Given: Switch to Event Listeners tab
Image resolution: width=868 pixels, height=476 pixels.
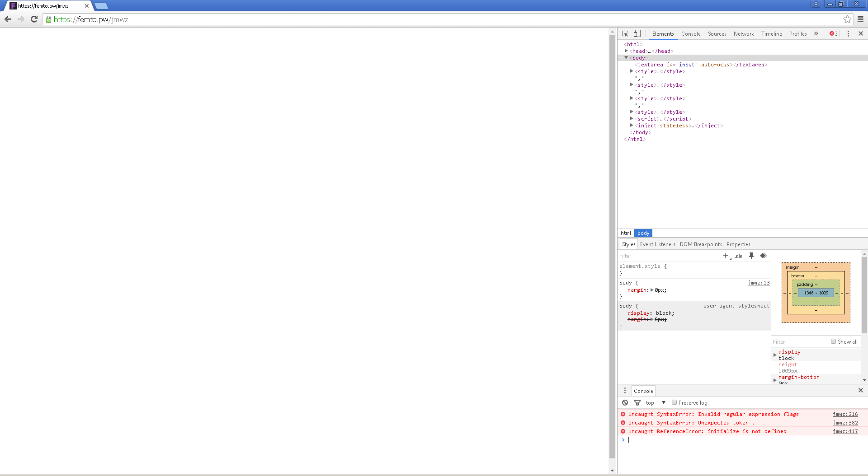Looking at the screenshot, I should tap(657, 244).
